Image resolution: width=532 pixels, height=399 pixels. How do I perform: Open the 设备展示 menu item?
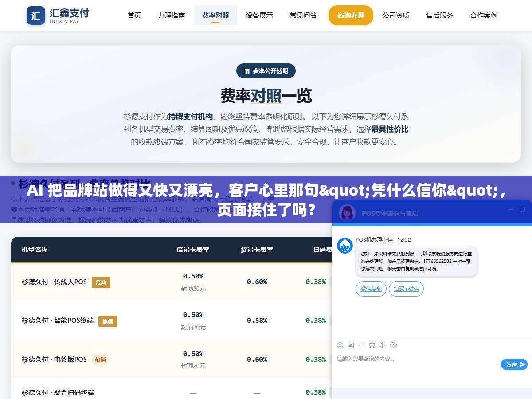pyautogui.click(x=259, y=15)
